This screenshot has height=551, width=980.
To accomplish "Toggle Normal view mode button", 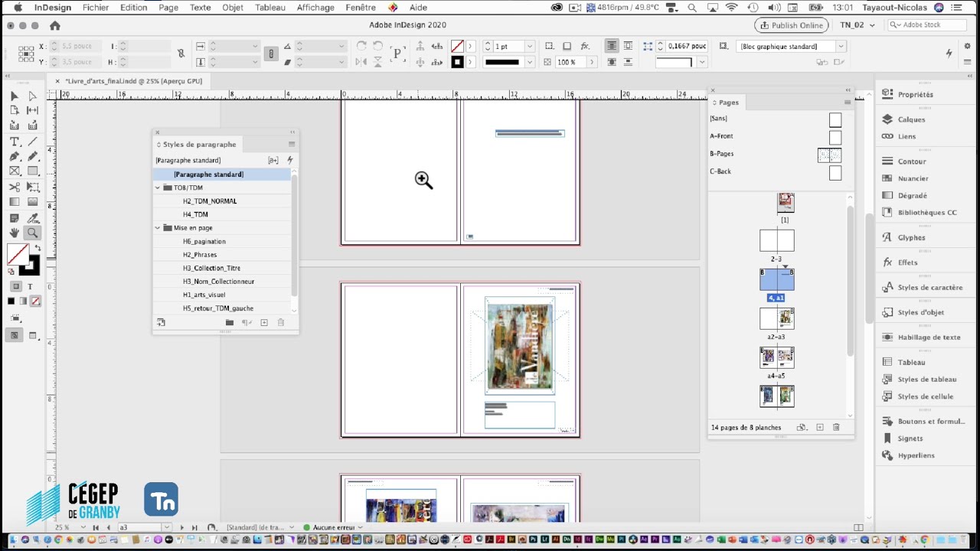I will tap(14, 335).
